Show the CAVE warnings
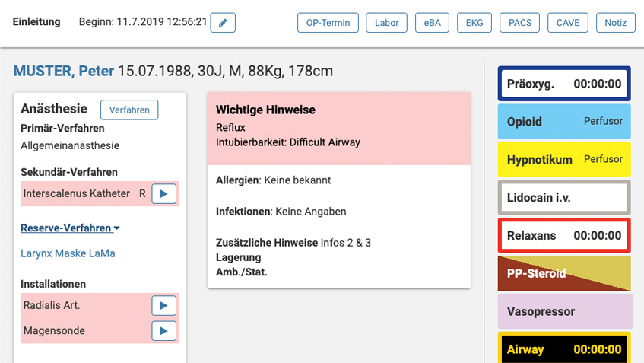The image size is (644, 363). click(x=567, y=23)
